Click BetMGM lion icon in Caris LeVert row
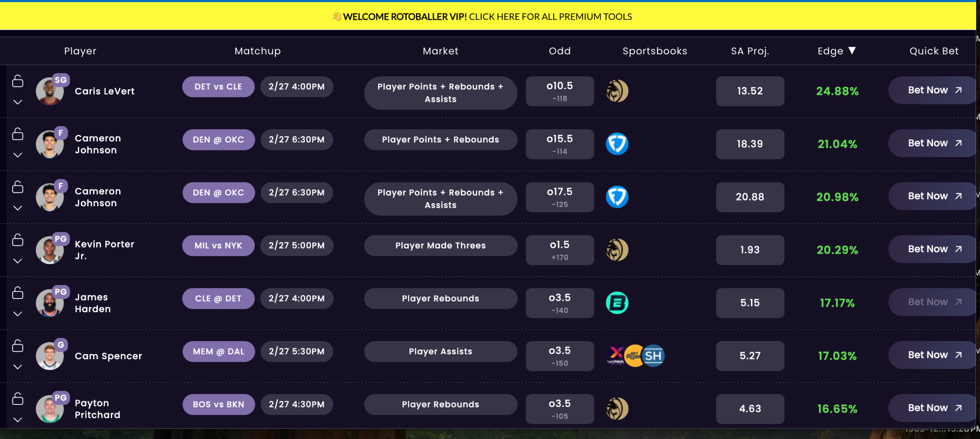This screenshot has height=439, width=980. pyautogui.click(x=617, y=91)
